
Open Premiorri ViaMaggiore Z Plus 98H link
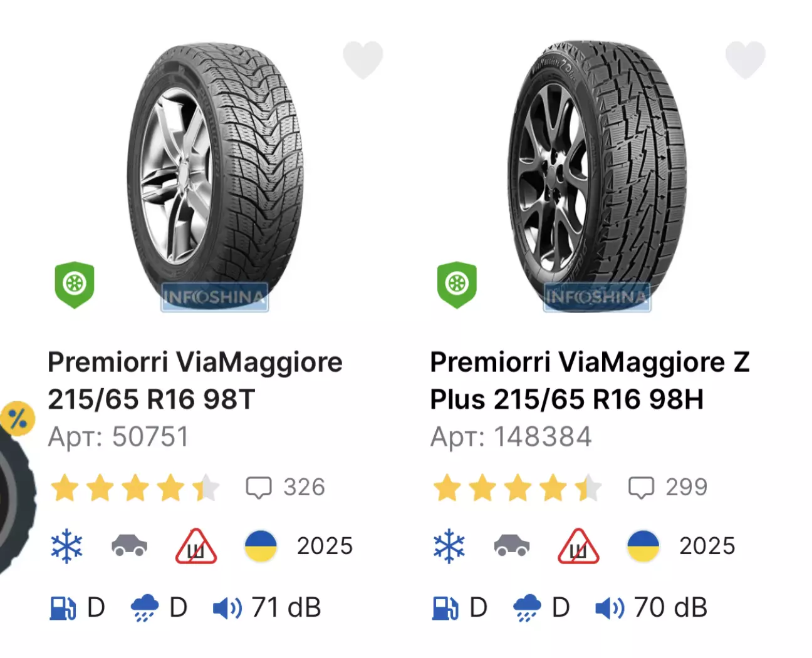(589, 381)
